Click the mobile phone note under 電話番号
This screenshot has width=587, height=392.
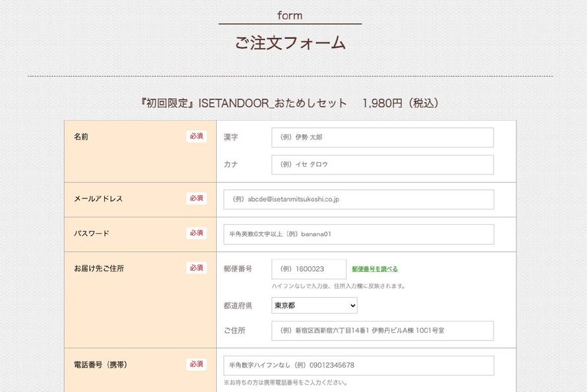(x=286, y=383)
